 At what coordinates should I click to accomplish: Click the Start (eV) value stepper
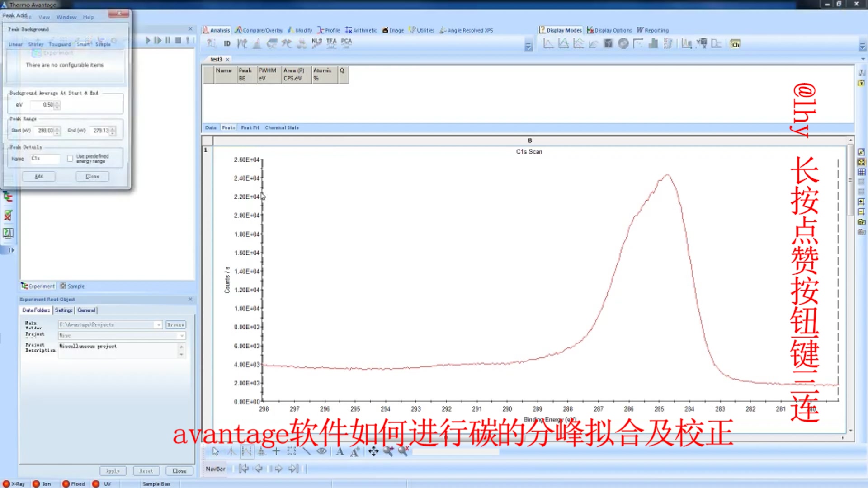tap(57, 131)
